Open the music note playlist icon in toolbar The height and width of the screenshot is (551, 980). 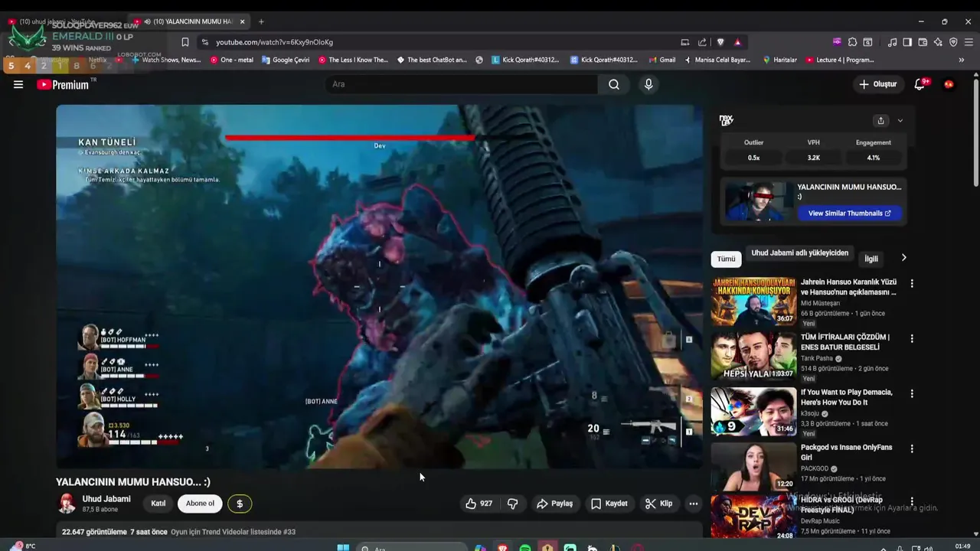pos(892,42)
